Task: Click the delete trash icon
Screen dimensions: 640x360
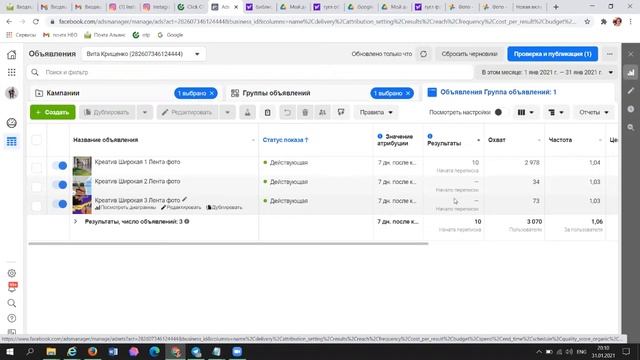Action: click(305, 112)
